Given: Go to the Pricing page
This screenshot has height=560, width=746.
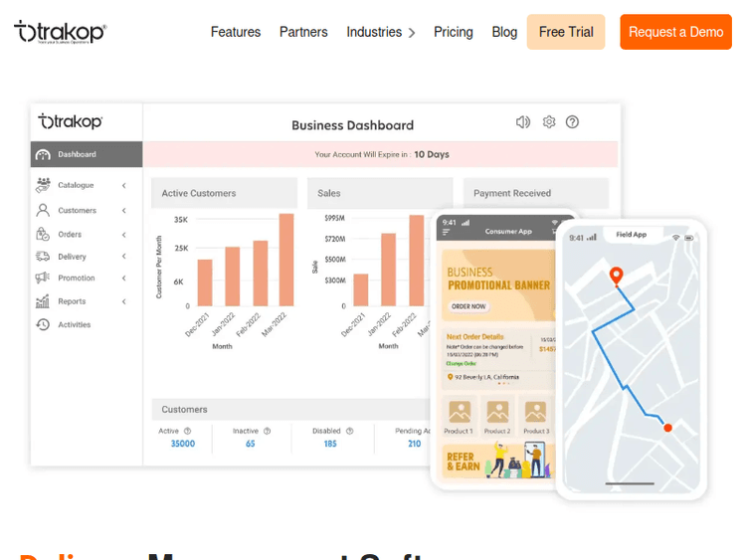Looking at the screenshot, I should pyautogui.click(x=454, y=32).
